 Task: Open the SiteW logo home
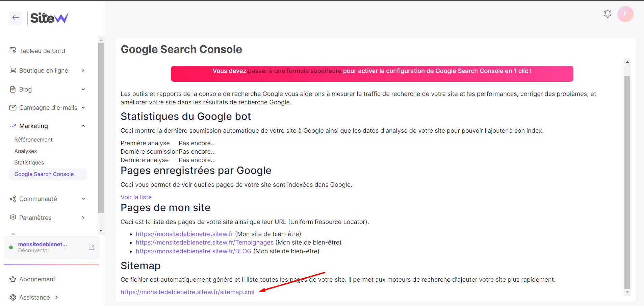pos(49,18)
